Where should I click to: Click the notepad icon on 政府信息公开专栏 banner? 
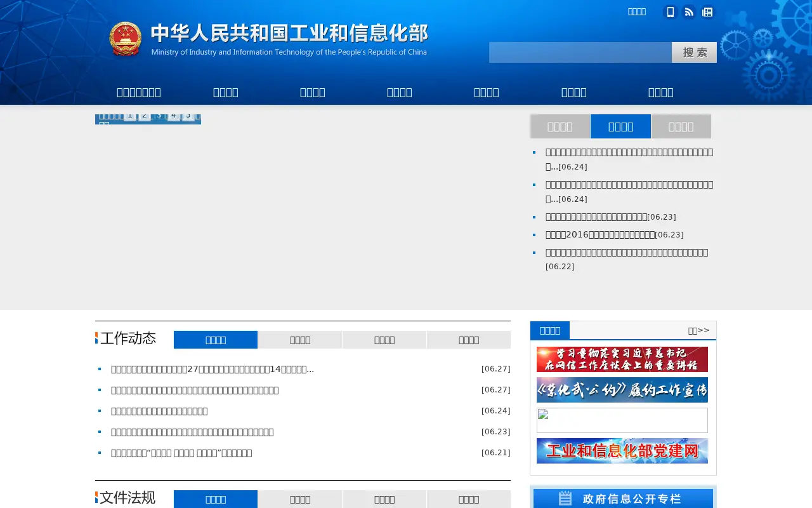point(565,498)
